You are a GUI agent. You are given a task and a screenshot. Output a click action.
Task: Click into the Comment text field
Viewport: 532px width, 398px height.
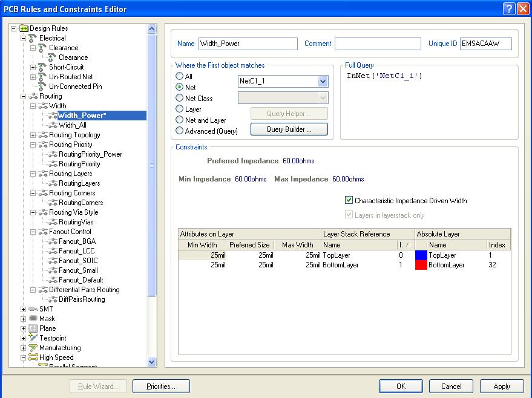click(377, 44)
